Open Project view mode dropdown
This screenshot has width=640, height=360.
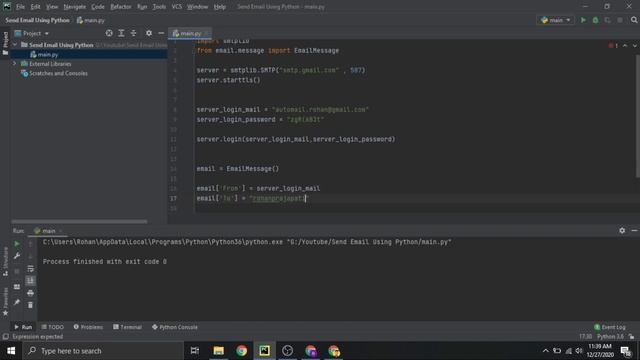32,33
